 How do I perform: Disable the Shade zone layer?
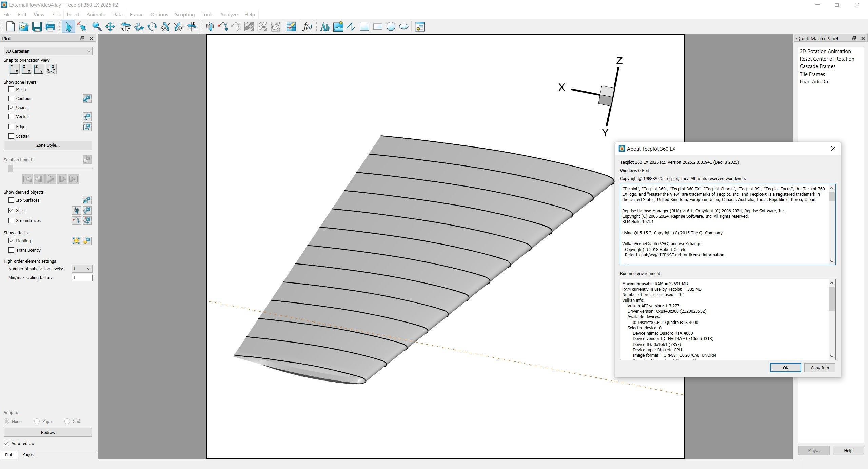point(11,108)
